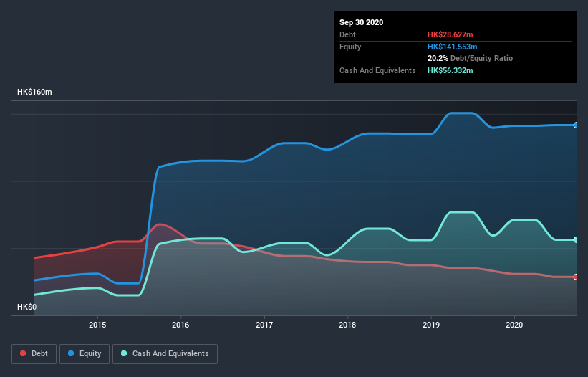Click the red Debt legend dot
Image resolution: width=588 pixels, height=377 pixels.
23,353
